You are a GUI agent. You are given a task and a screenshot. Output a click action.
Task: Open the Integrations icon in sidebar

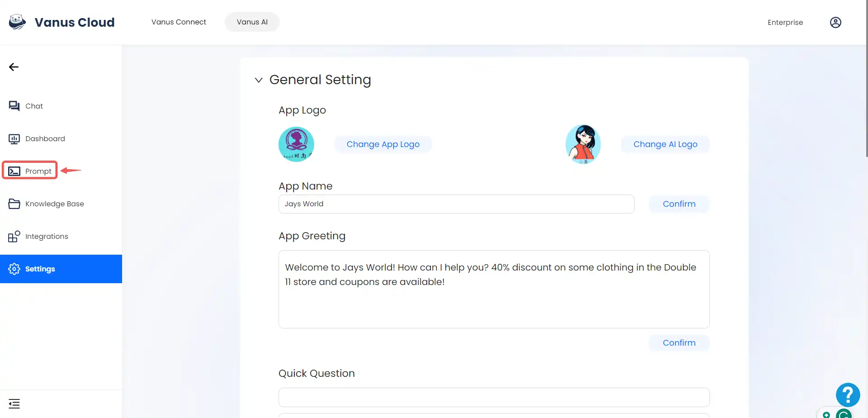(x=14, y=236)
